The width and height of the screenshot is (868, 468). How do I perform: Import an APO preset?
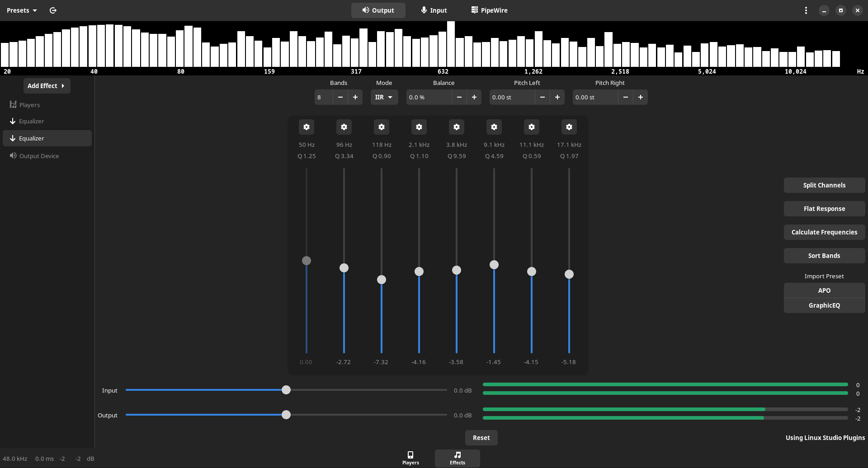(x=824, y=290)
